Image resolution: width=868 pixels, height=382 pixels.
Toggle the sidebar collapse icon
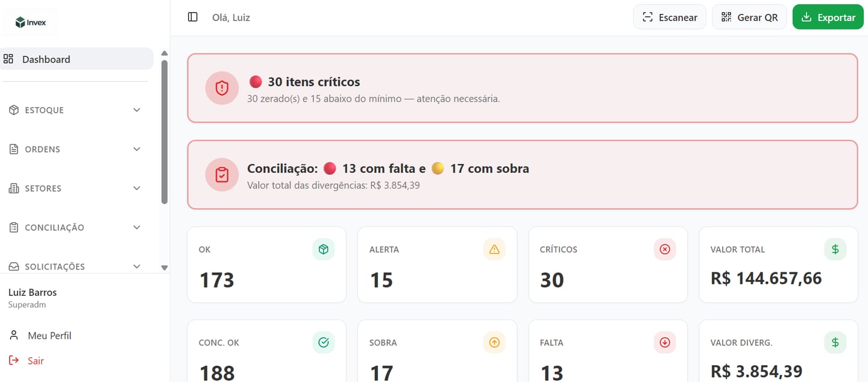193,17
